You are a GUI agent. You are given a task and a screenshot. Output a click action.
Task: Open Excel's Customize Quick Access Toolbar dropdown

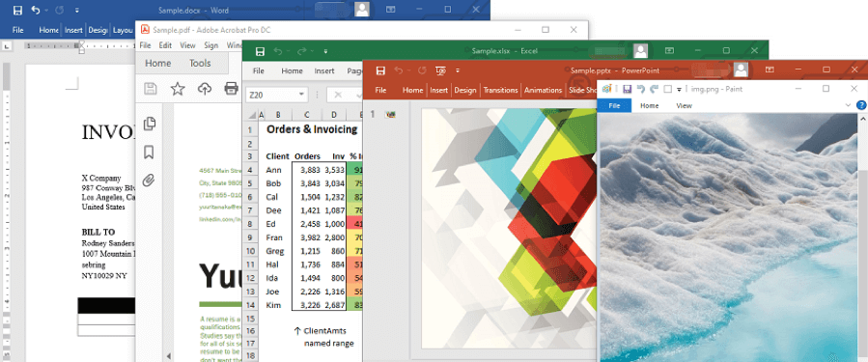[x=325, y=51]
